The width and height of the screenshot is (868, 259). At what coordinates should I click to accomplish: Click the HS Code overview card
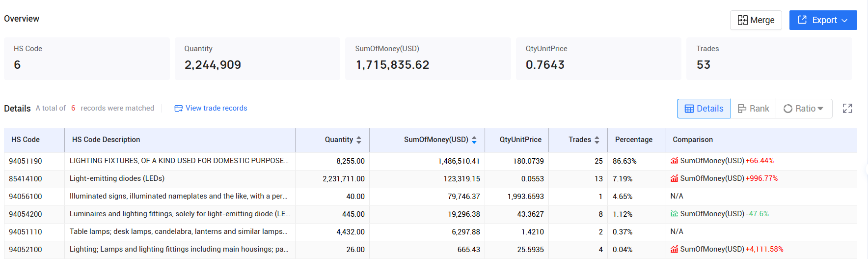(x=87, y=58)
